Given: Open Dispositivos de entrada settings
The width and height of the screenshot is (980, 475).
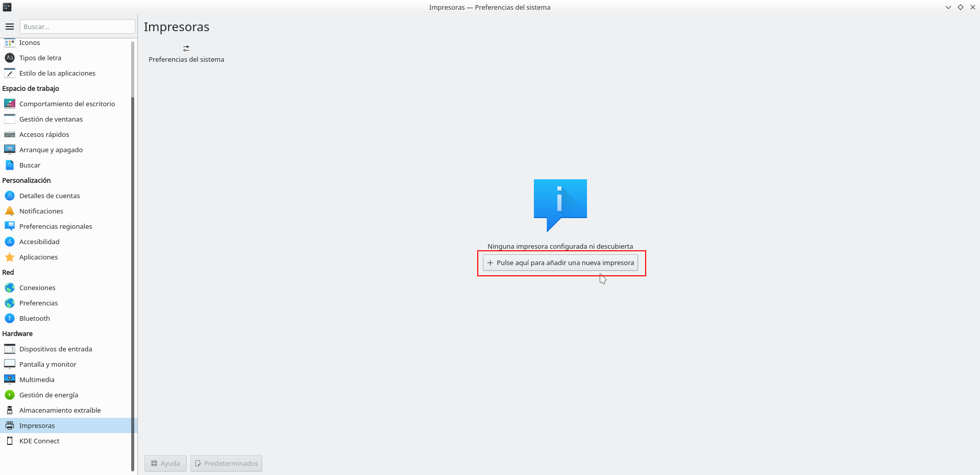Looking at the screenshot, I should (x=56, y=349).
